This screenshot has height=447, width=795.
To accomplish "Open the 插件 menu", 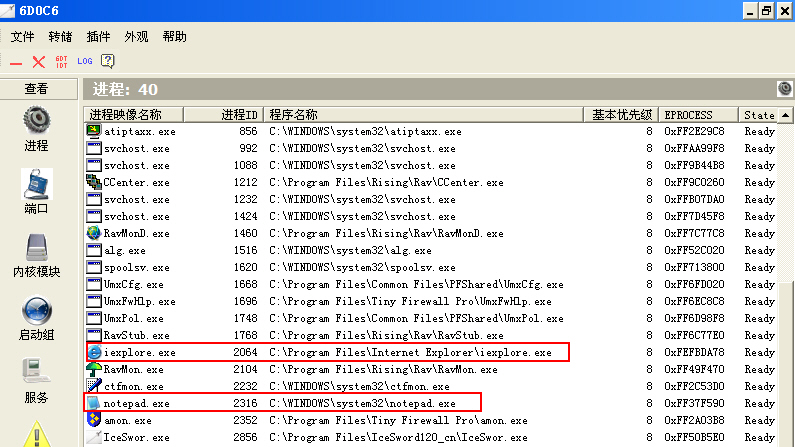I will pyautogui.click(x=98, y=36).
